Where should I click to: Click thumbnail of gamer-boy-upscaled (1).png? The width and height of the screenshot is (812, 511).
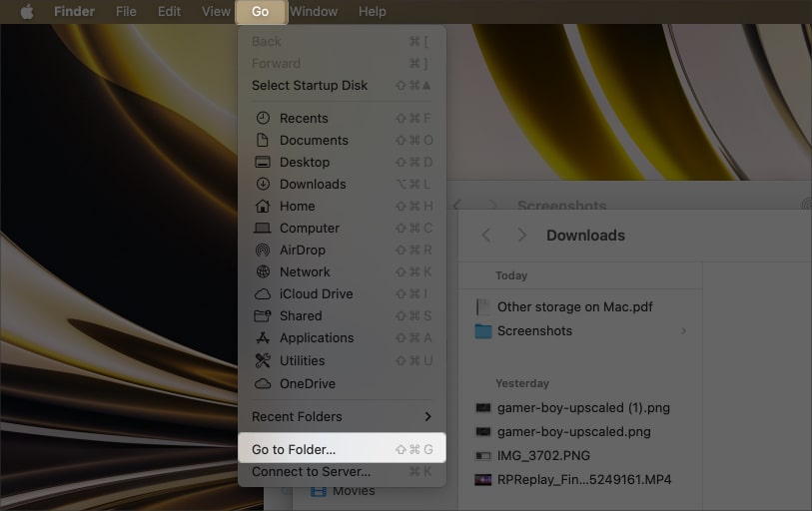point(483,408)
